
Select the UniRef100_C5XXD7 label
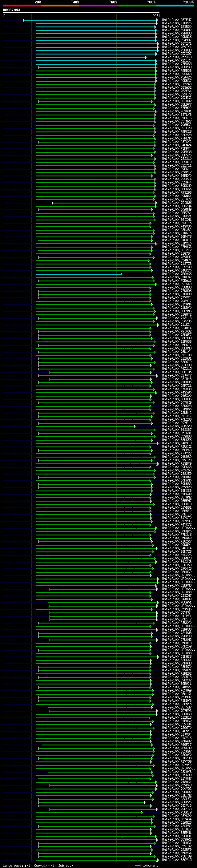(x=177, y=54)
